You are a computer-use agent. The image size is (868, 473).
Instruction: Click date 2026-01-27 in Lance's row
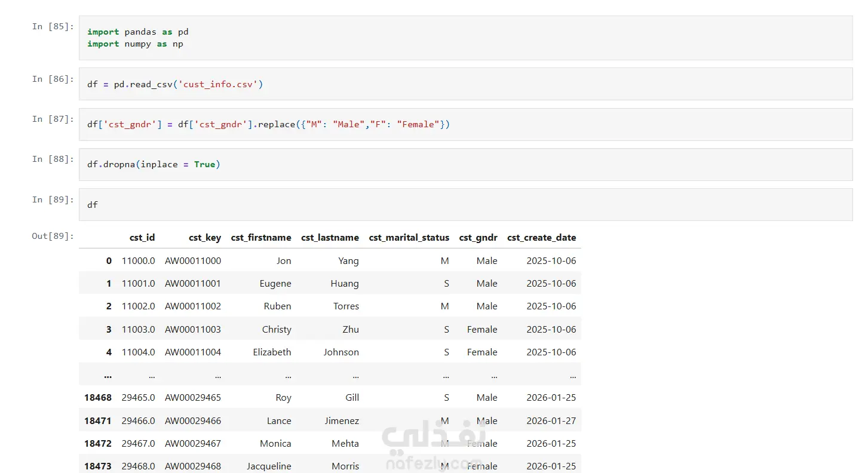pyautogui.click(x=551, y=420)
